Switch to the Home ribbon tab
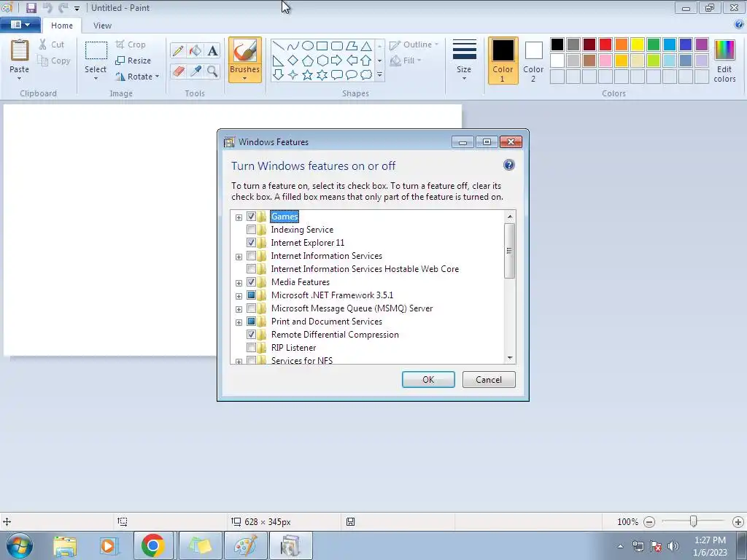747x560 pixels. point(62,26)
